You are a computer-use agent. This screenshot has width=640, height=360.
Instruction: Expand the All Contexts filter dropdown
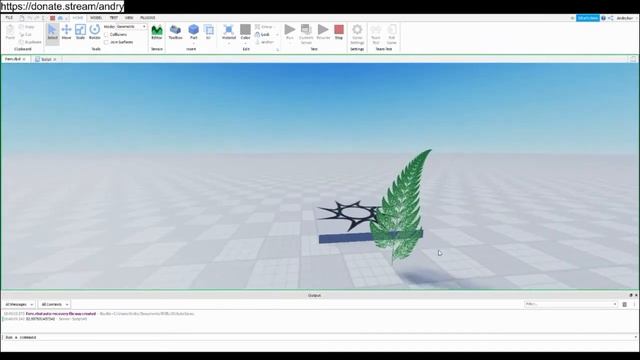coord(54,304)
